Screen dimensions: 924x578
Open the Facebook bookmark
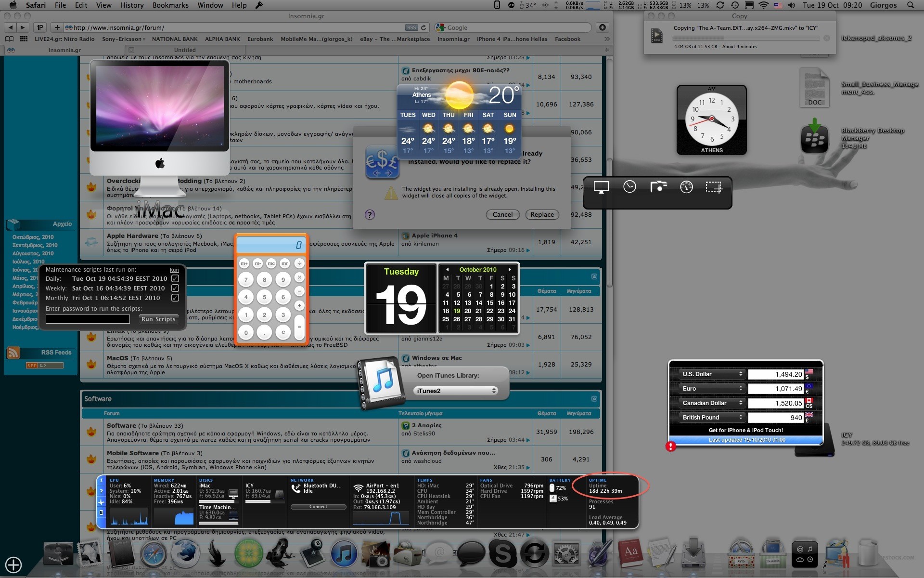[567, 39]
